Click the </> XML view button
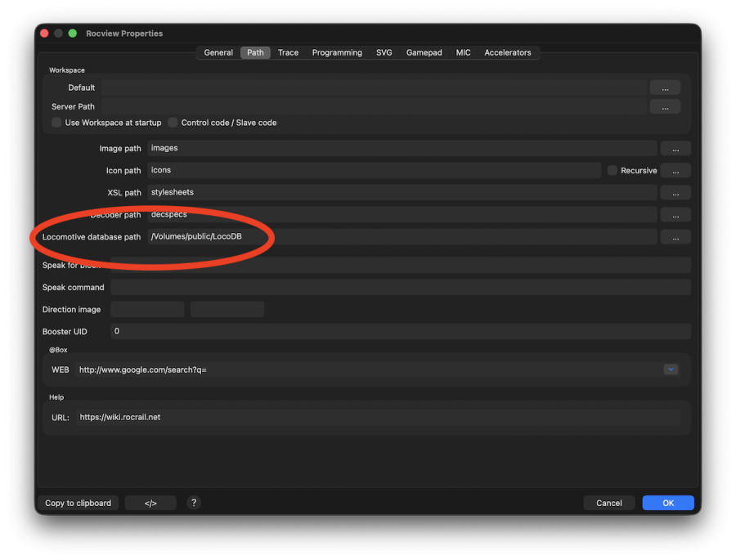Image resolution: width=736 pixels, height=560 pixels. click(x=150, y=503)
